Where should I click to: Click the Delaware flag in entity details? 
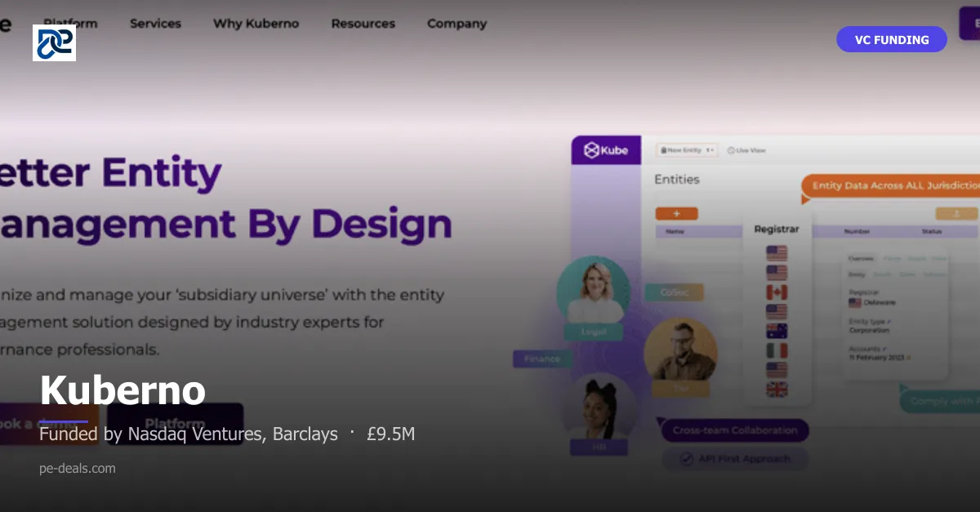[854, 302]
